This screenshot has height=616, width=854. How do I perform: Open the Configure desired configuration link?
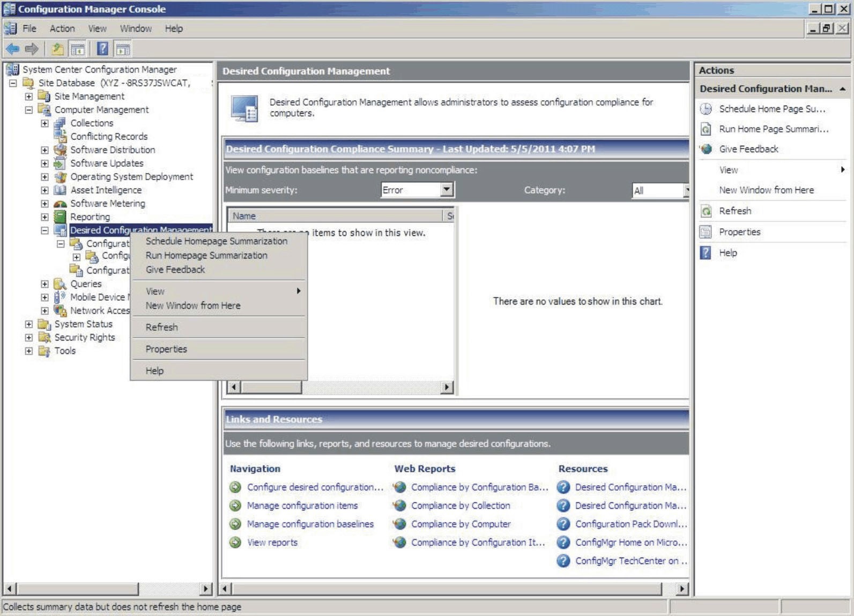pyautogui.click(x=315, y=487)
